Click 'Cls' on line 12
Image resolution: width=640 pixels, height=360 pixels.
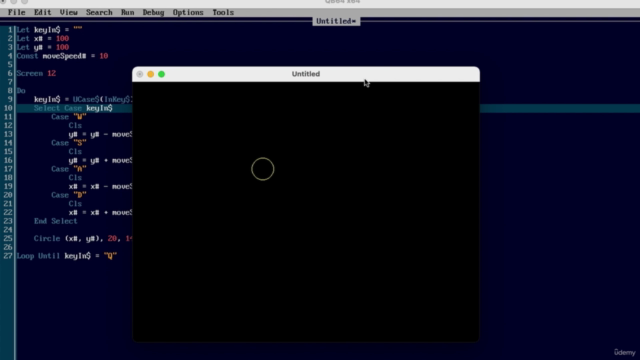pos(75,125)
